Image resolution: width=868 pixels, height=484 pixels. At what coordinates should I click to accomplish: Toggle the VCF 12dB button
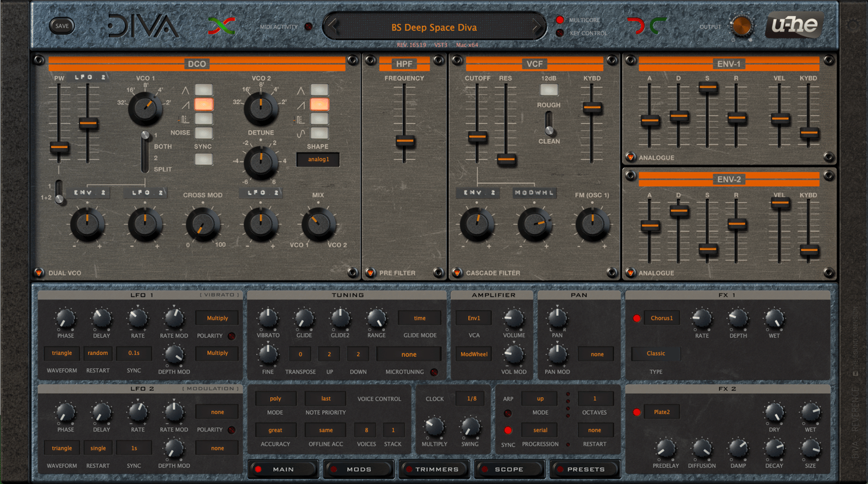549,90
